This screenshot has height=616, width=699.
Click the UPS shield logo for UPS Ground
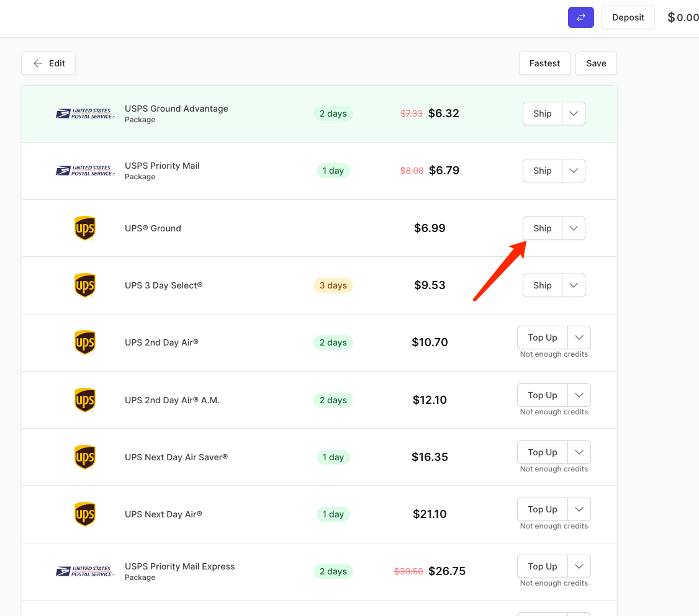coord(85,228)
